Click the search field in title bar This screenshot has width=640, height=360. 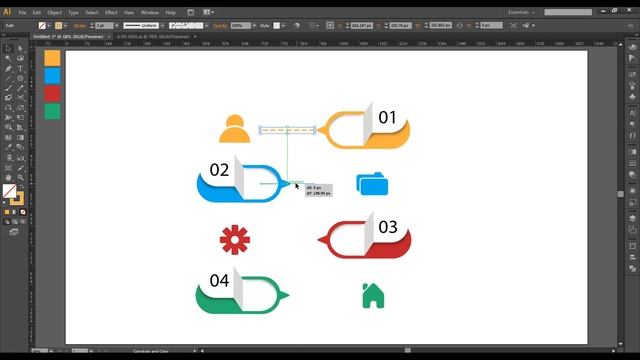click(x=568, y=12)
